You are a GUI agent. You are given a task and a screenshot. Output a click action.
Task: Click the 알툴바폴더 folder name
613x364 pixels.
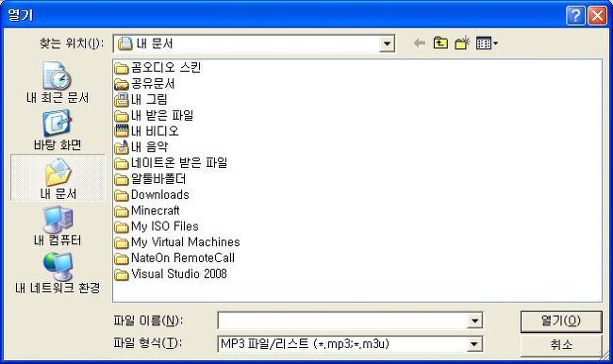click(158, 178)
